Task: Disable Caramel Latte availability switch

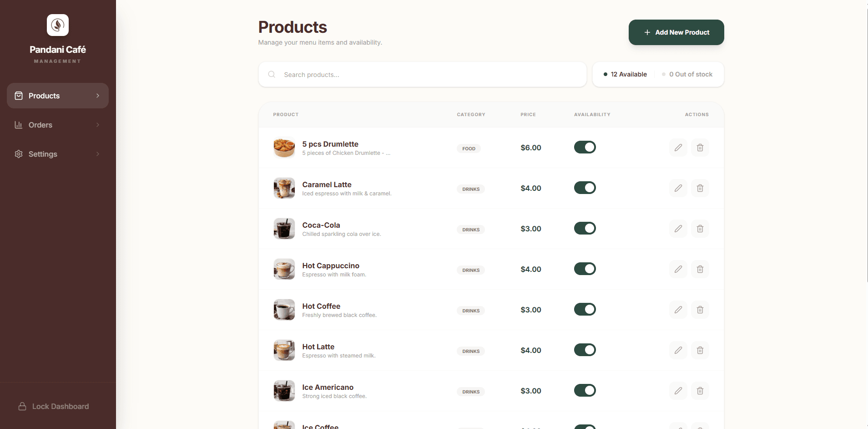Action: (585, 188)
